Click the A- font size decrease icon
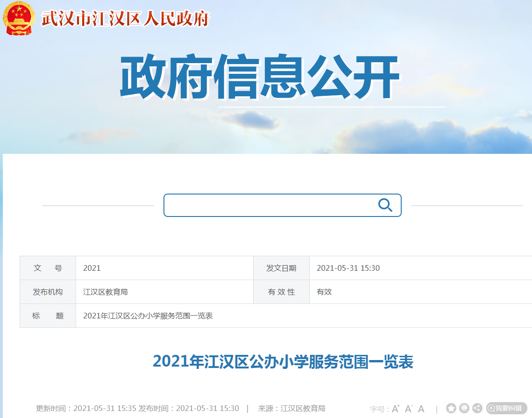Screen dimensions: 532x418 [x=409, y=408]
